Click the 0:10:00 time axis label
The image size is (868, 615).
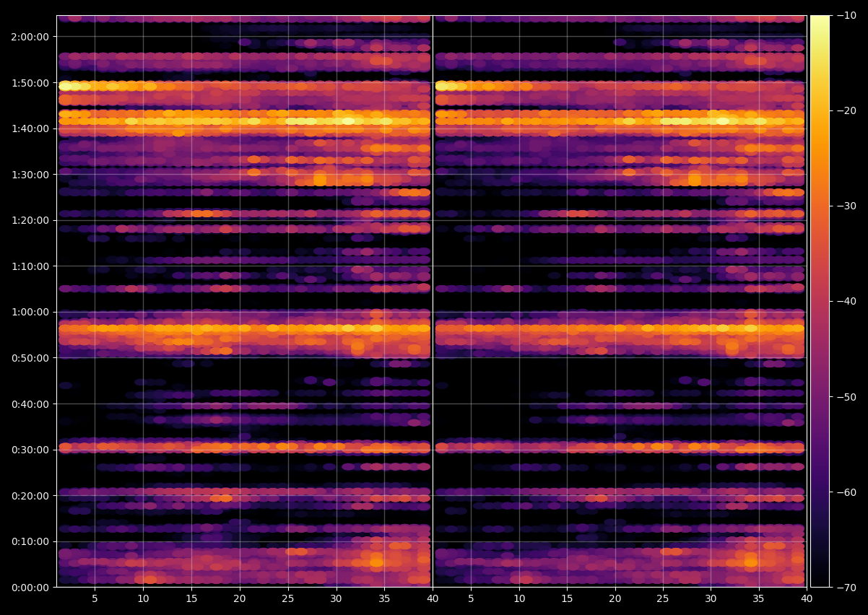30,541
